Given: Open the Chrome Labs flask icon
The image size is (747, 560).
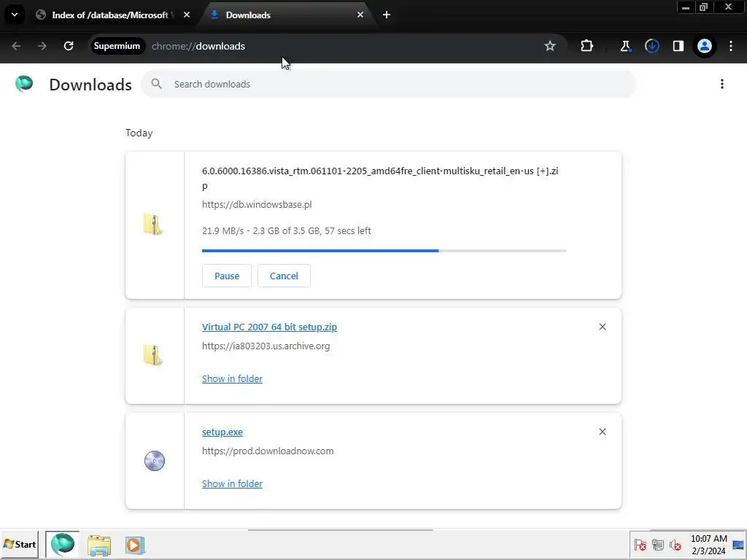Looking at the screenshot, I should tap(625, 46).
